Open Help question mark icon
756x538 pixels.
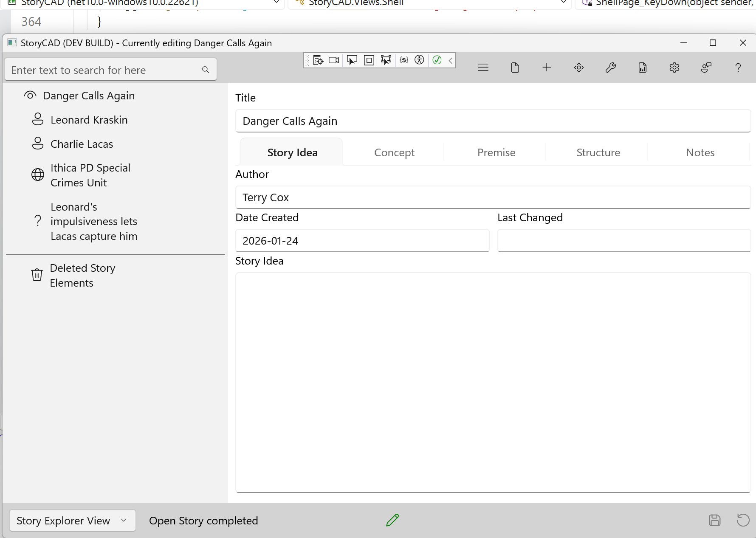click(738, 68)
